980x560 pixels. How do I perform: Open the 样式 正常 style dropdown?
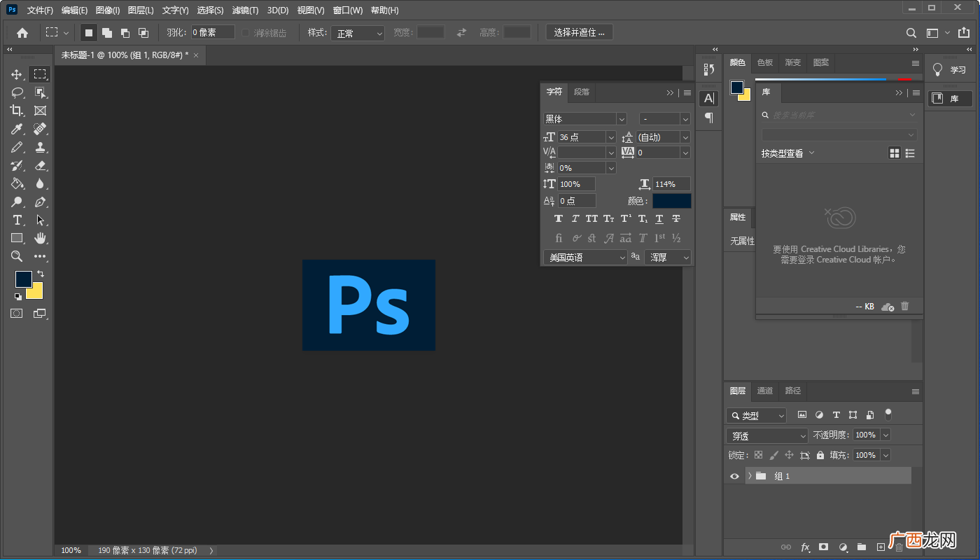[x=358, y=33]
